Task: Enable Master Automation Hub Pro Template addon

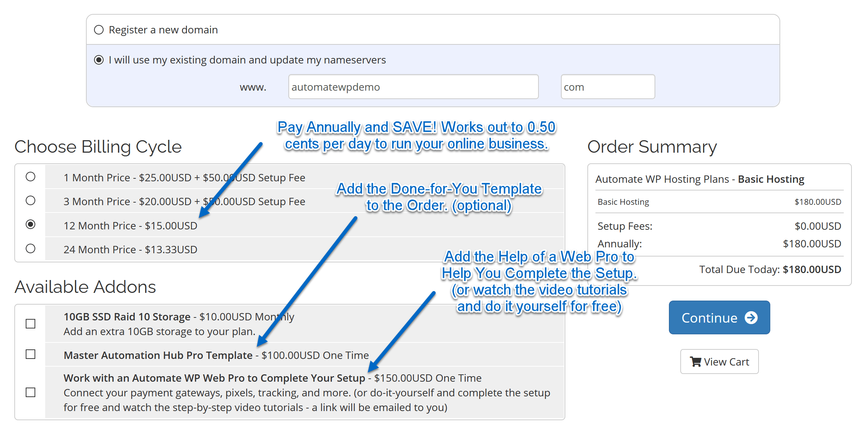Action: pos(30,355)
